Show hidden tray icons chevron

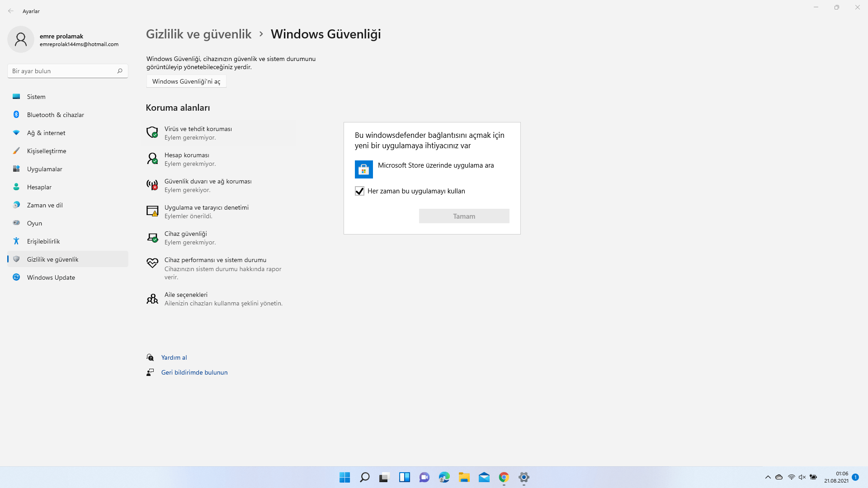[768, 477]
